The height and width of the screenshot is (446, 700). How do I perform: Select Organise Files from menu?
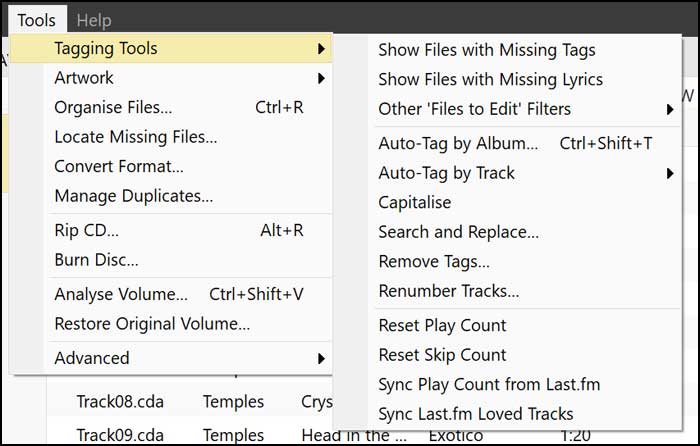[x=113, y=107]
